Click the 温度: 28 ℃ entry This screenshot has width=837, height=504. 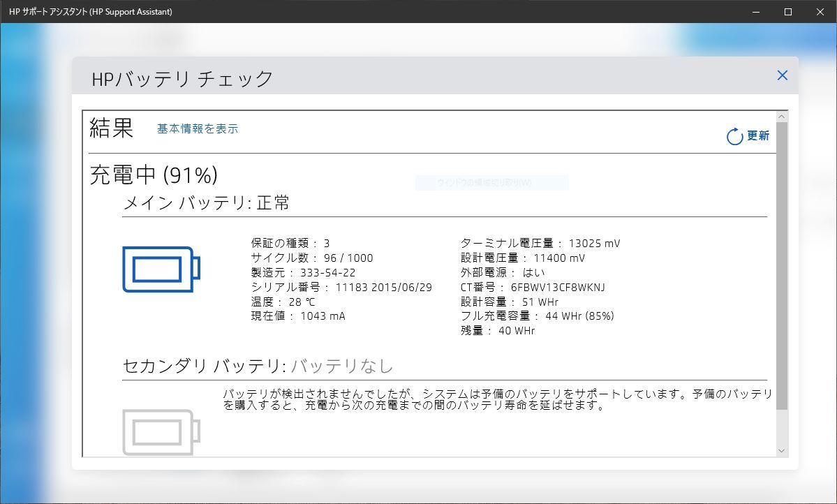click(x=283, y=302)
